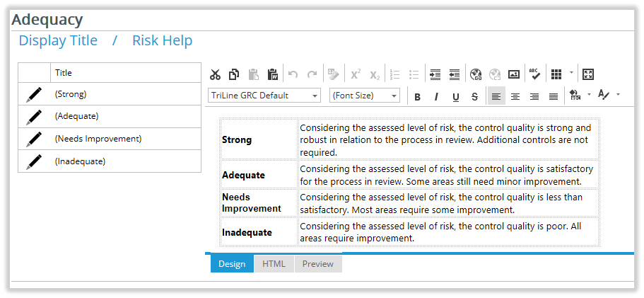Screen dimensions: 644x298
Task: Click the Adequacy page heading
Action: 47,19
